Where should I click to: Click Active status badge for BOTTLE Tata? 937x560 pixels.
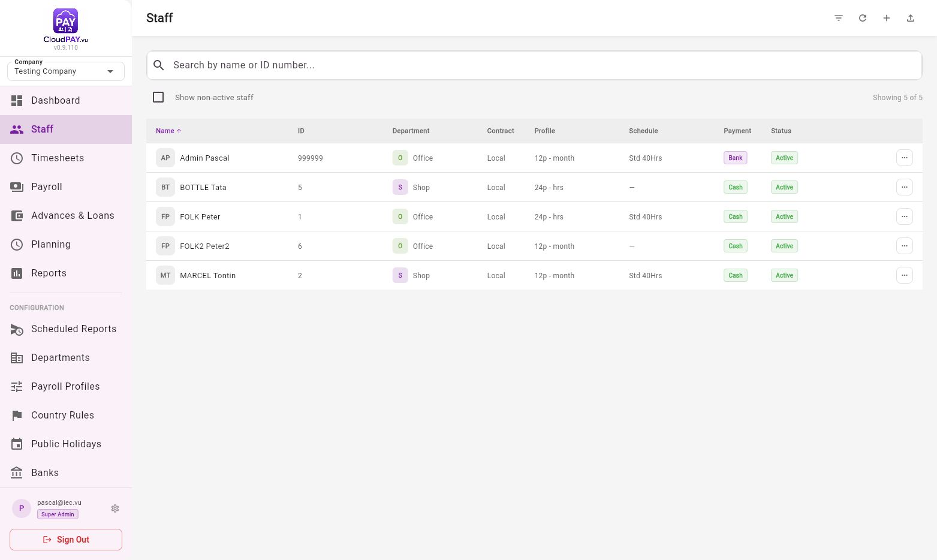[784, 187]
